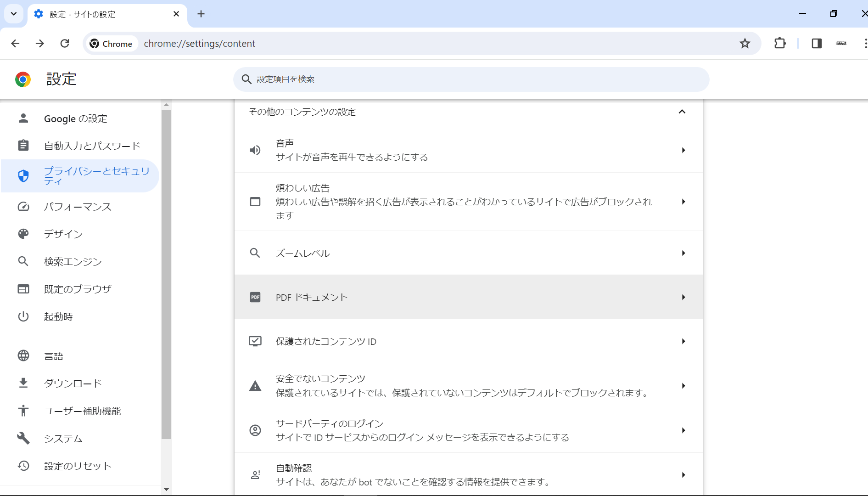Image resolution: width=868 pixels, height=496 pixels.
Task: Open the tab search dropdown menu
Action: coord(13,14)
